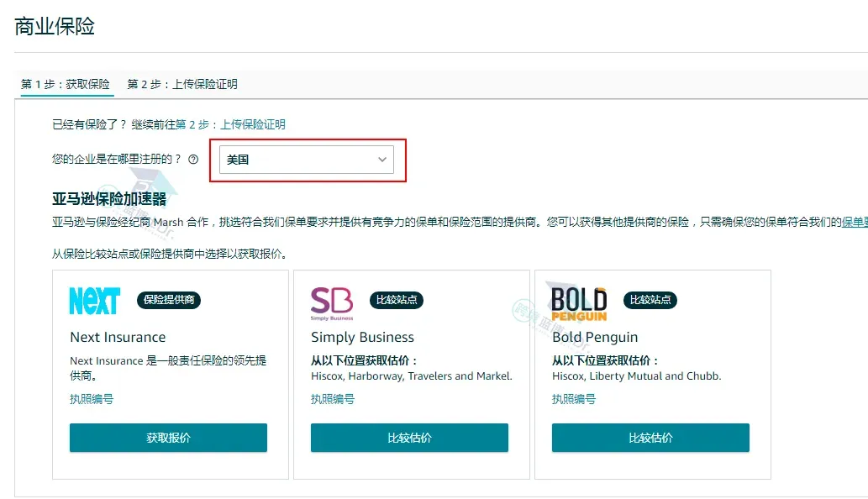Click the help icon beside the registration question
The width and height of the screenshot is (868, 499).
point(193,160)
